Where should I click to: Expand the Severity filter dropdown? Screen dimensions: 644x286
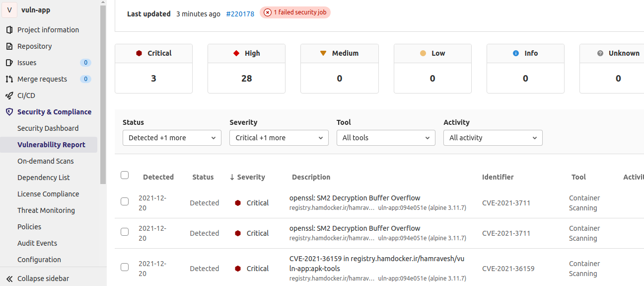[x=279, y=138]
